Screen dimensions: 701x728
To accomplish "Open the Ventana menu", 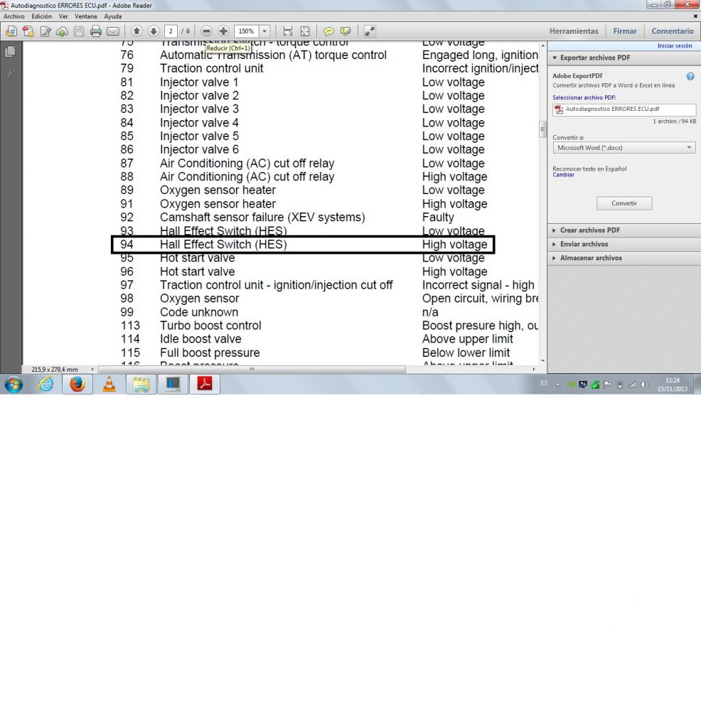I will coord(85,16).
